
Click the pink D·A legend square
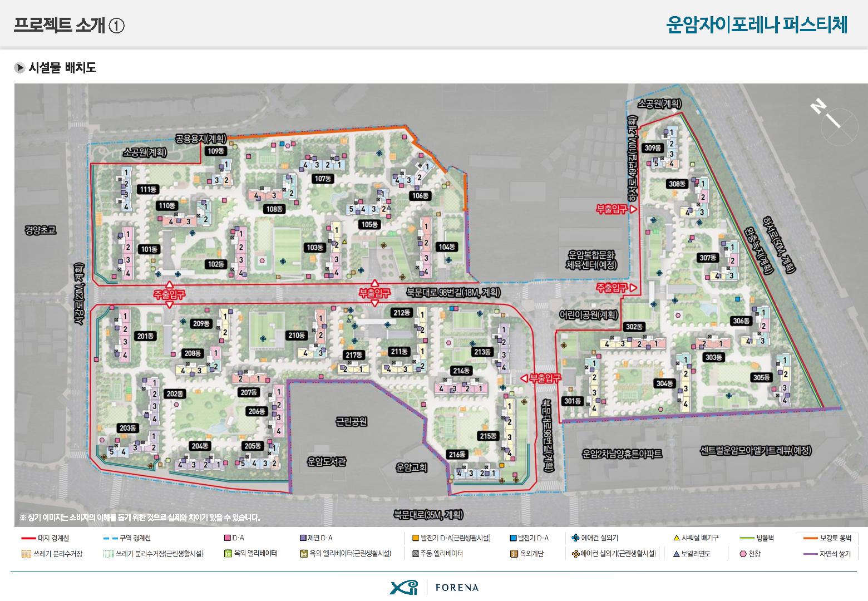point(227,538)
